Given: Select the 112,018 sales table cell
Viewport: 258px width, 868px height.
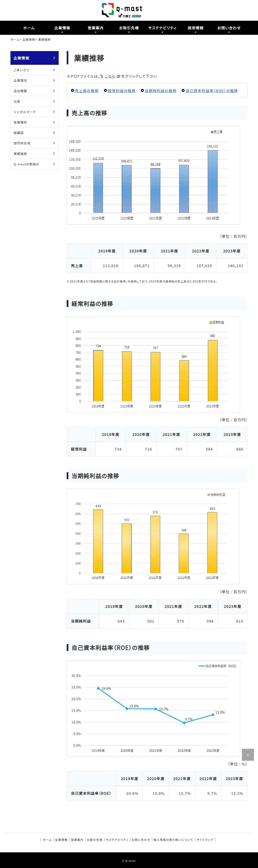Looking at the screenshot, I should [x=107, y=266].
